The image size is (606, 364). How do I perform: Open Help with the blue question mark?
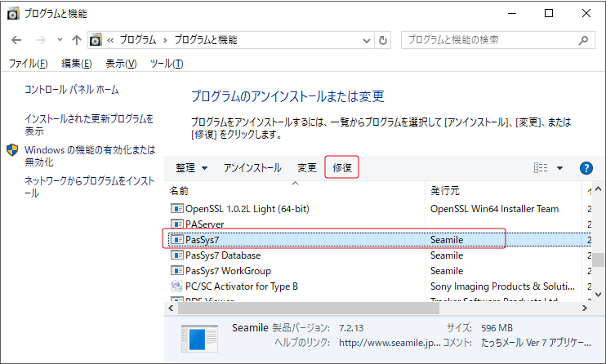tap(586, 168)
